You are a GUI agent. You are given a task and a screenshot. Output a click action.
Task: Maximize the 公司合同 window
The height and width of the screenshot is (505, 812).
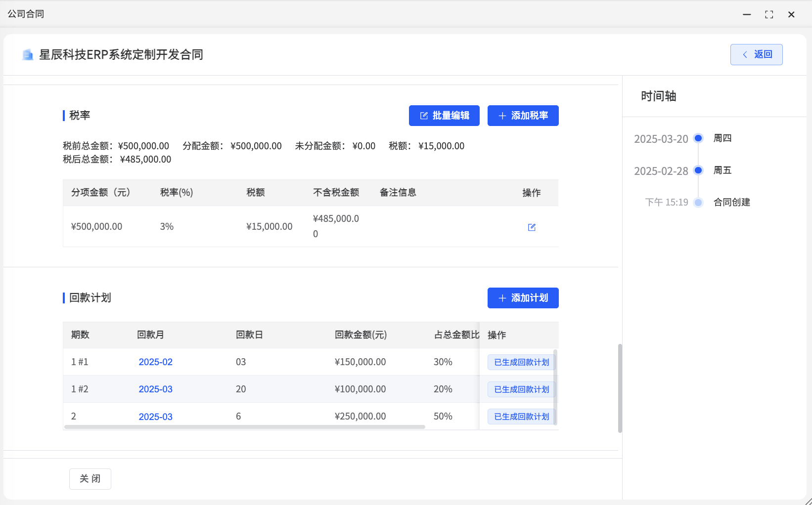pyautogui.click(x=769, y=14)
